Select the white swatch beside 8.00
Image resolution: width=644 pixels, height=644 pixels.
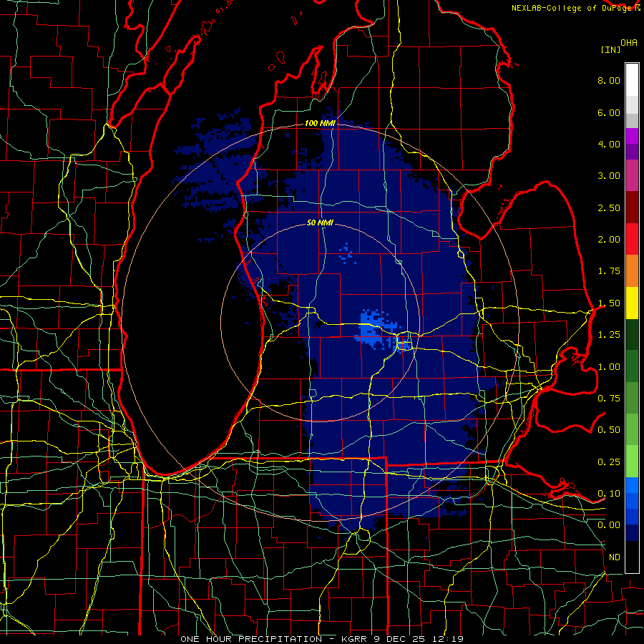click(x=632, y=80)
